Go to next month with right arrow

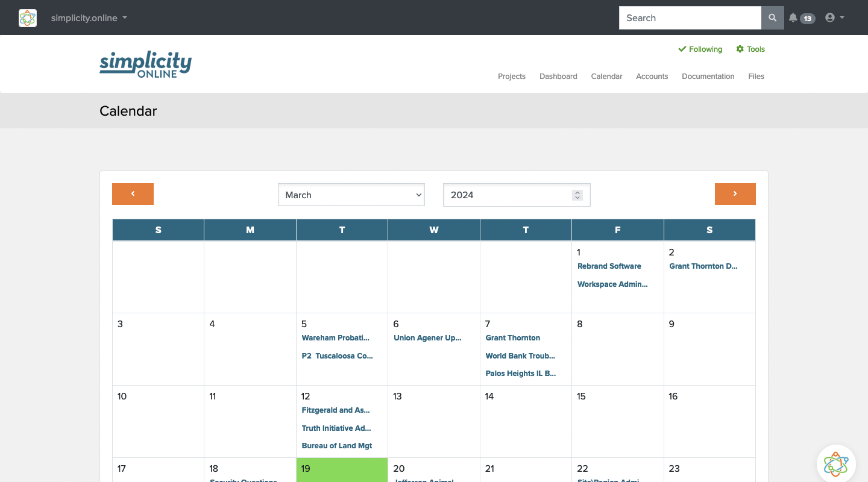click(735, 194)
